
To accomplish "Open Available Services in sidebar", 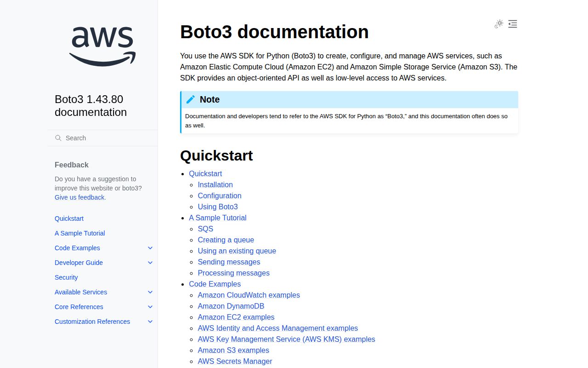I will pos(81,292).
